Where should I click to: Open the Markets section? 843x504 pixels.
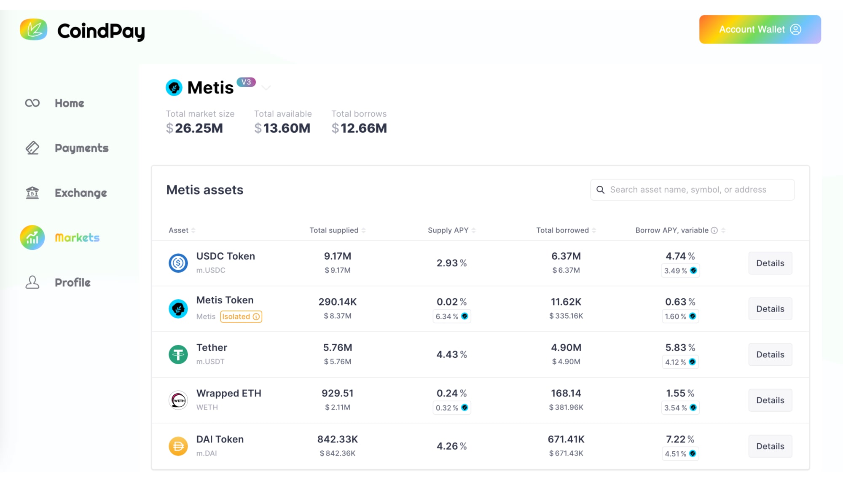point(77,237)
